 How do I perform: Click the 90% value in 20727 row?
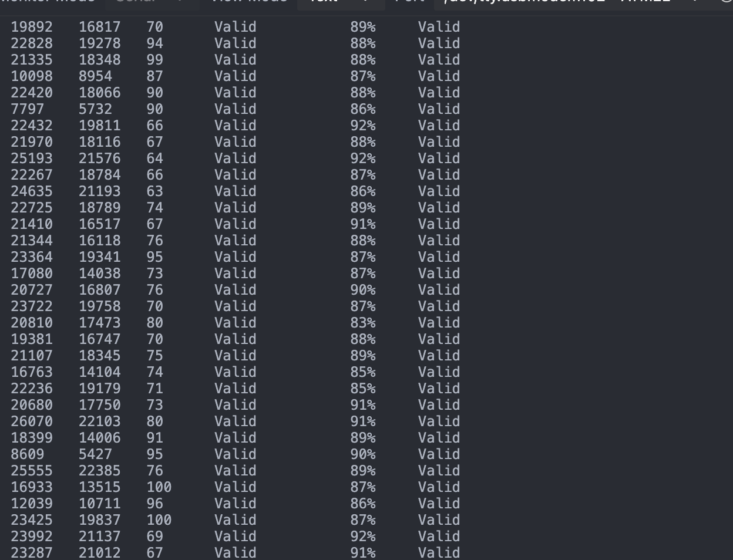point(363,290)
